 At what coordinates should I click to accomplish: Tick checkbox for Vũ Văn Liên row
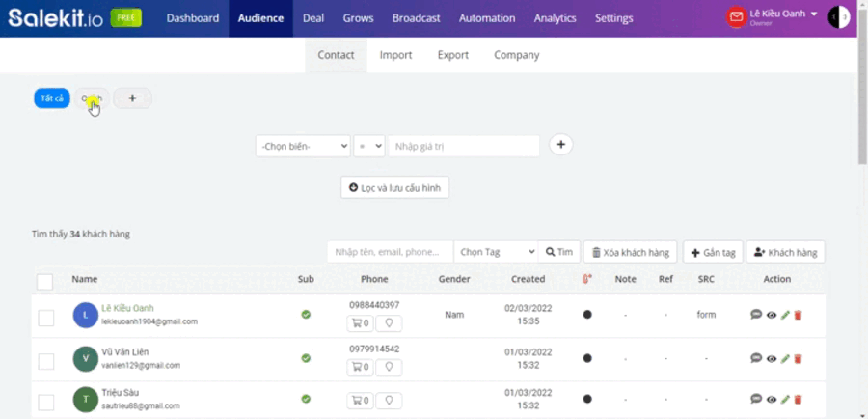coord(46,361)
